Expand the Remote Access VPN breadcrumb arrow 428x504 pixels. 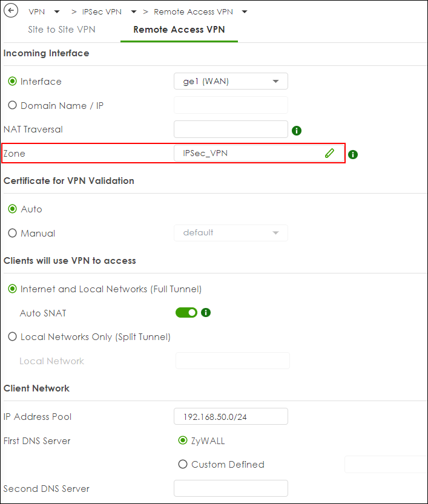click(x=245, y=12)
